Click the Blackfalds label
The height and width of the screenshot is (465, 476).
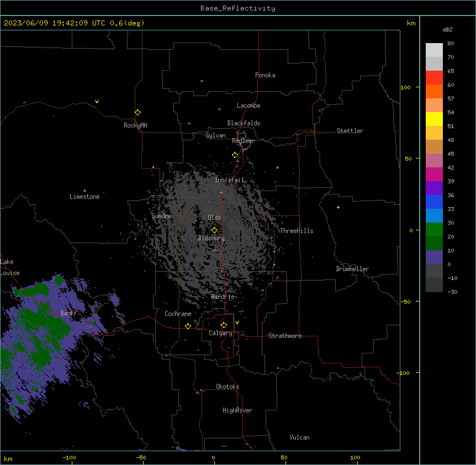click(244, 123)
